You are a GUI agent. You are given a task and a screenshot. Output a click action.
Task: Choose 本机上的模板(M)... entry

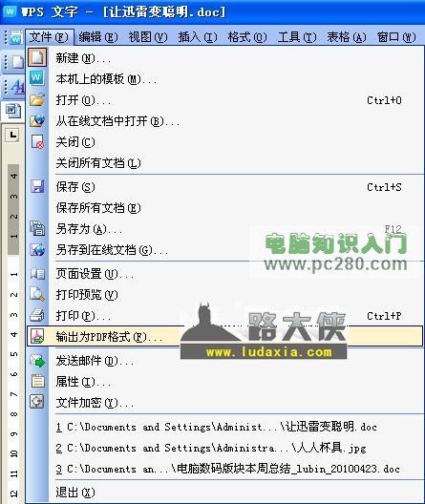pos(225,78)
